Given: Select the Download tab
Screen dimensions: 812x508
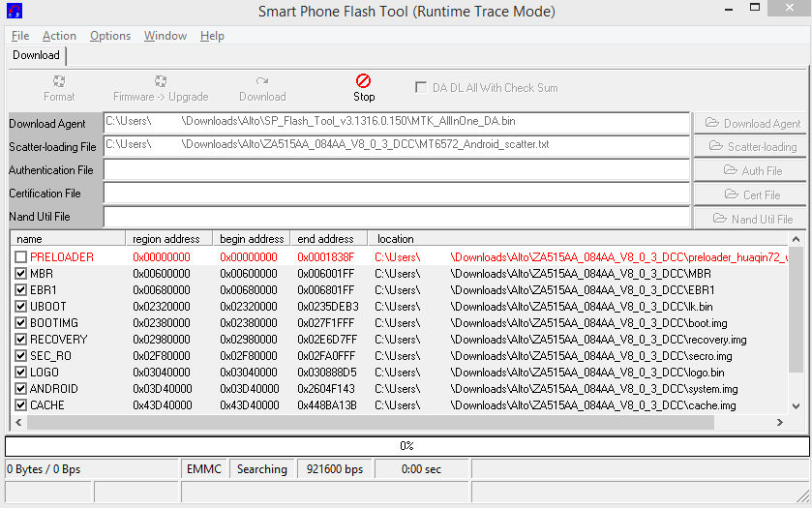Looking at the screenshot, I should point(36,55).
